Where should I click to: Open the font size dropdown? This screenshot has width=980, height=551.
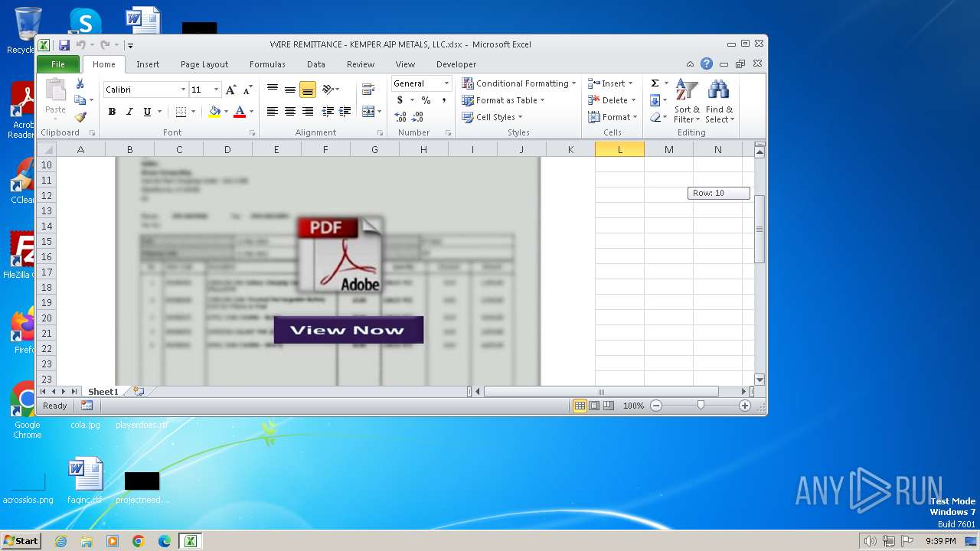[x=216, y=90]
